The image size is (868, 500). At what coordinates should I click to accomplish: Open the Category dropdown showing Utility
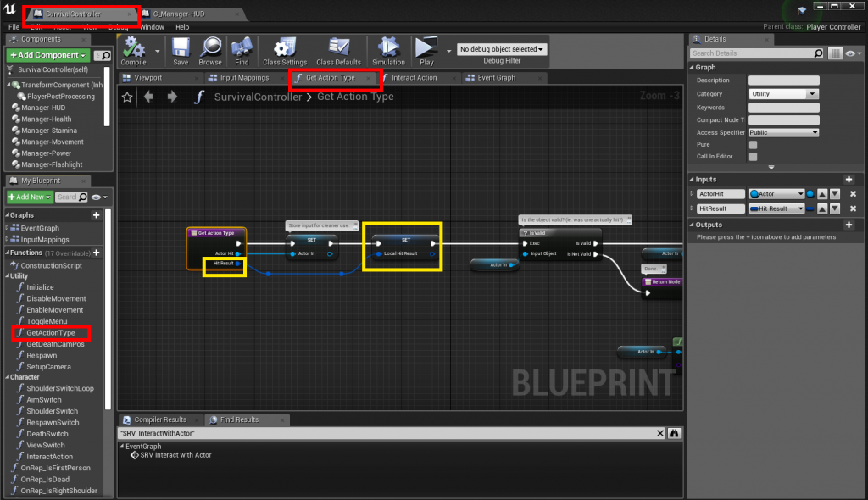783,94
